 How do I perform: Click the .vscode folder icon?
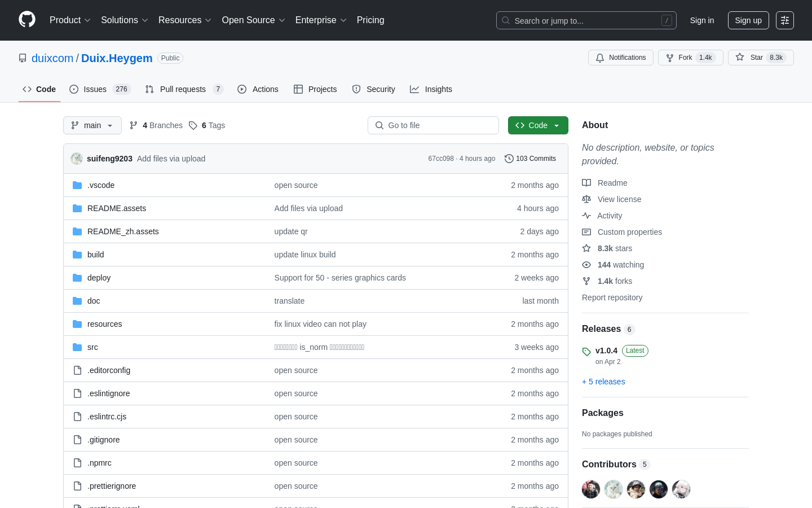[x=77, y=185]
